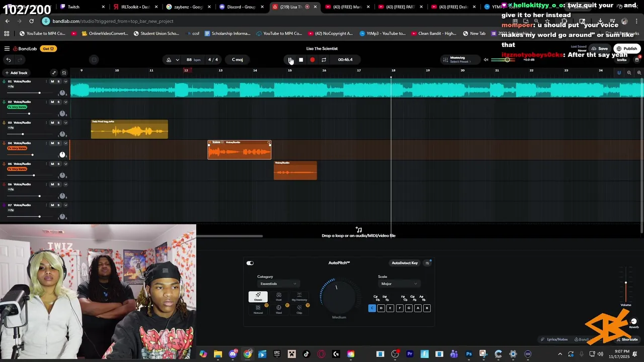Select the Classic AutoPitch preset

258,297
